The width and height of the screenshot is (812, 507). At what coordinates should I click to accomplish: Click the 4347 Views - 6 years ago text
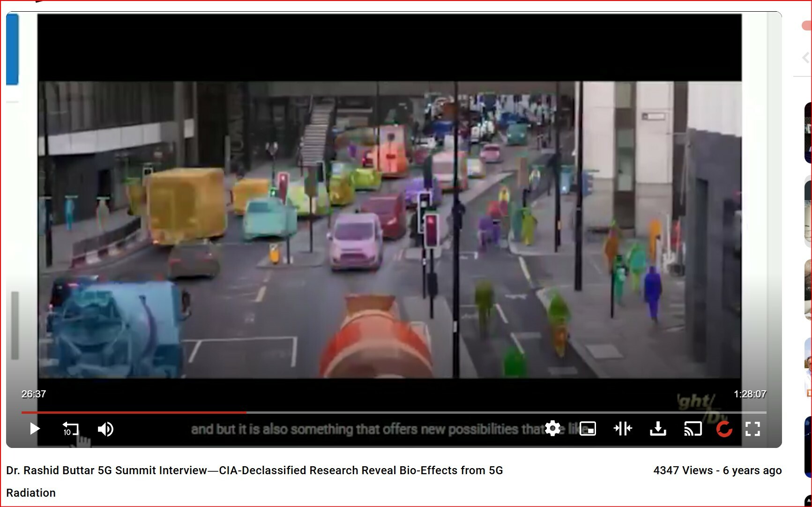click(x=717, y=470)
